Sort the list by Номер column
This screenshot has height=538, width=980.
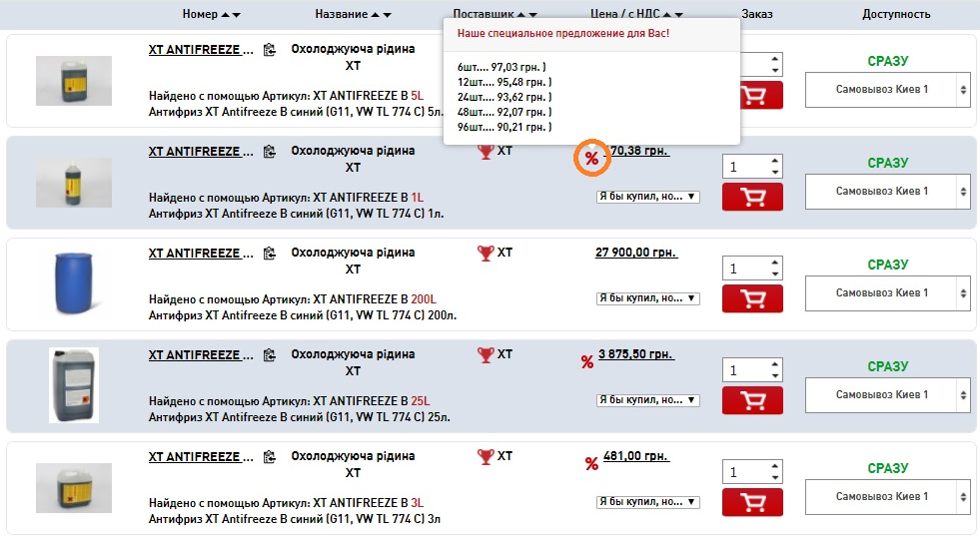[211, 14]
